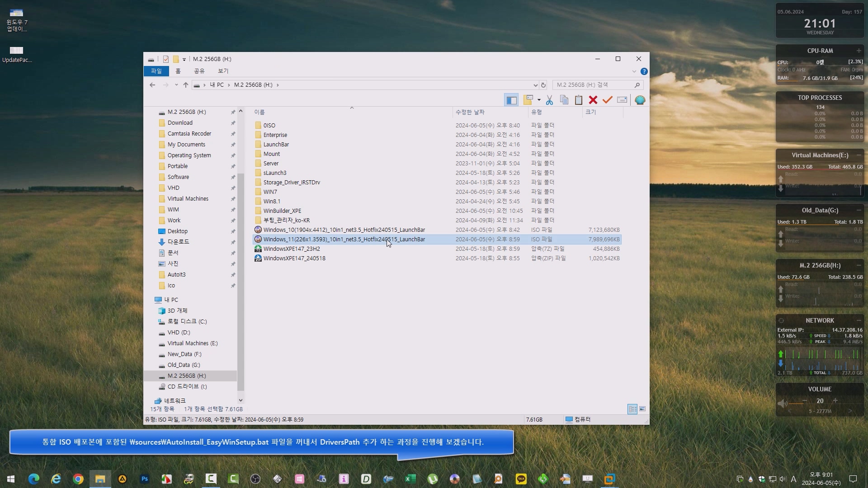Open the 파일 ribbon tab
The image size is (868, 488).
[x=156, y=71]
